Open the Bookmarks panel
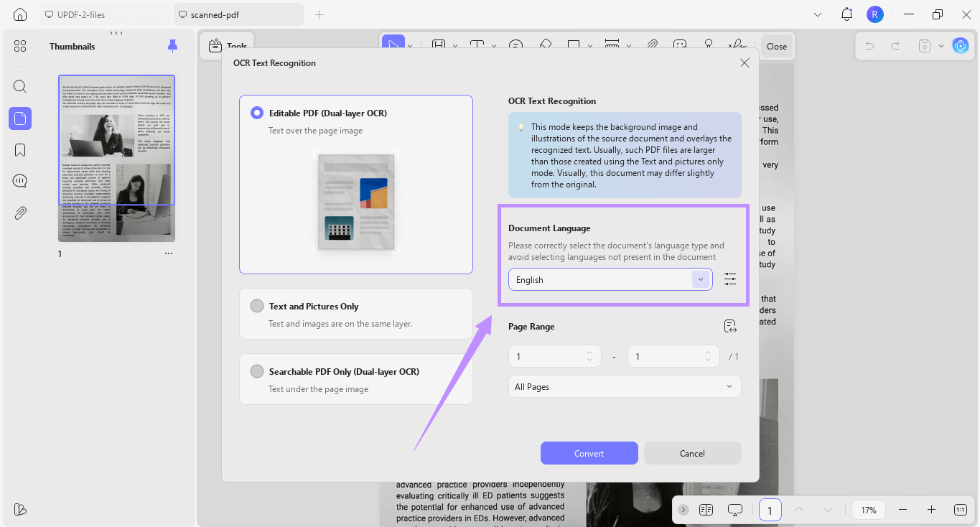This screenshot has width=980, height=527. pos(19,149)
